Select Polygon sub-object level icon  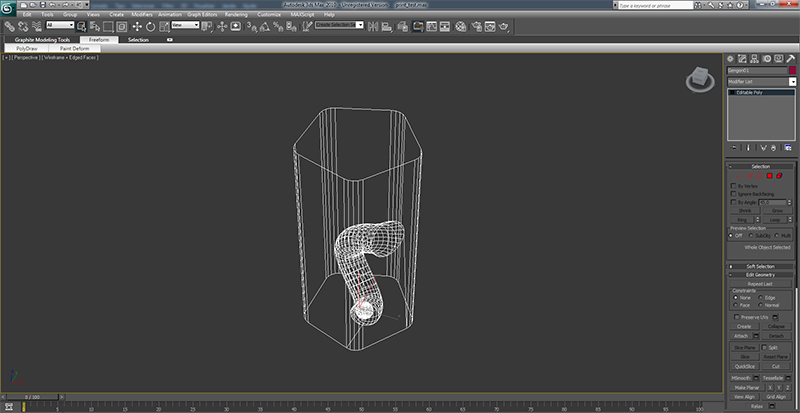[769, 176]
